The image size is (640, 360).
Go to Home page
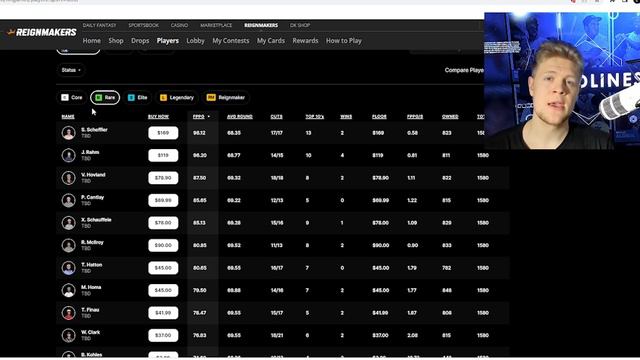click(x=91, y=41)
